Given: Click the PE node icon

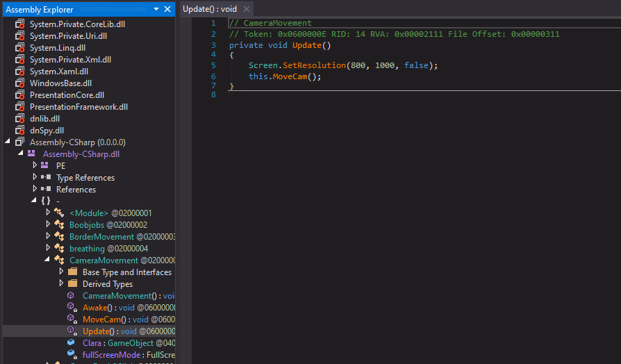Looking at the screenshot, I should (x=44, y=165).
